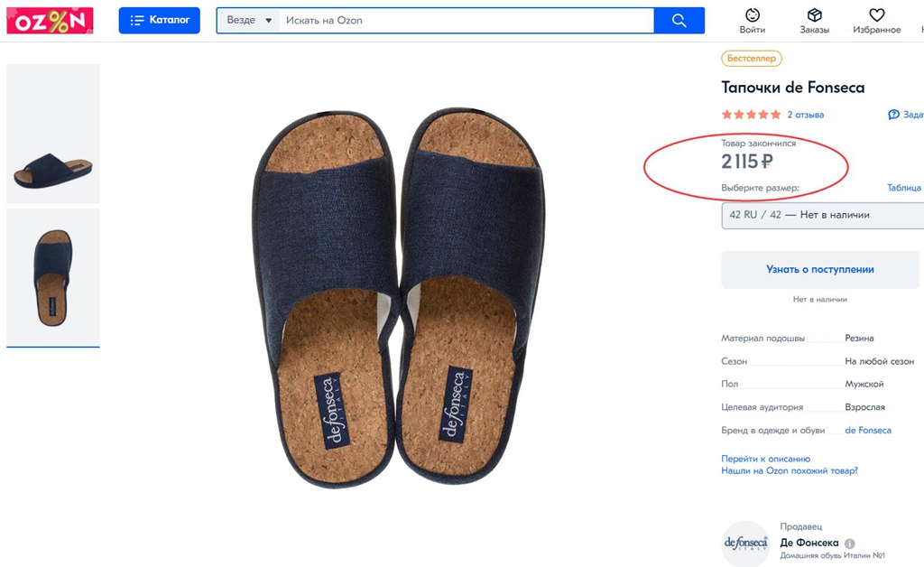The height and width of the screenshot is (567, 924).
Task: Open the de Fonseca brand link
Action: pyautogui.click(x=867, y=431)
